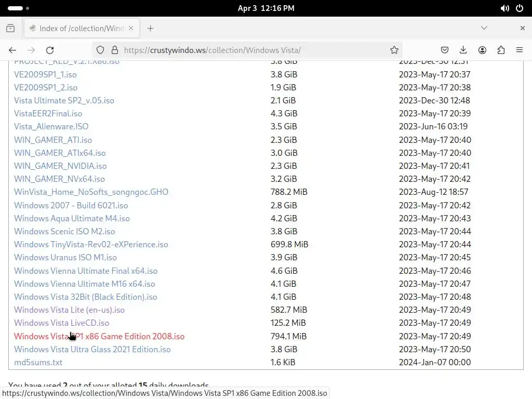Viewport: 532px width, 399px height.
Task: View site security padlock info
Action: pyautogui.click(x=115, y=50)
